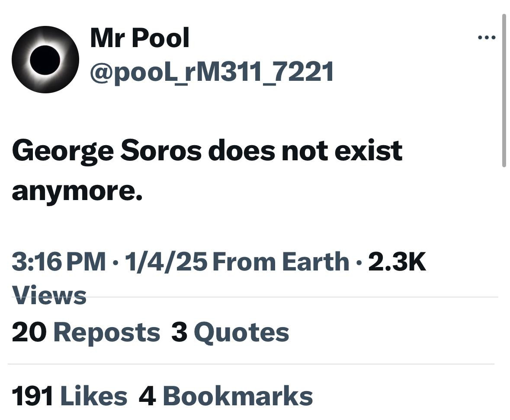Click the 2.3K view count

click(x=397, y=262)
